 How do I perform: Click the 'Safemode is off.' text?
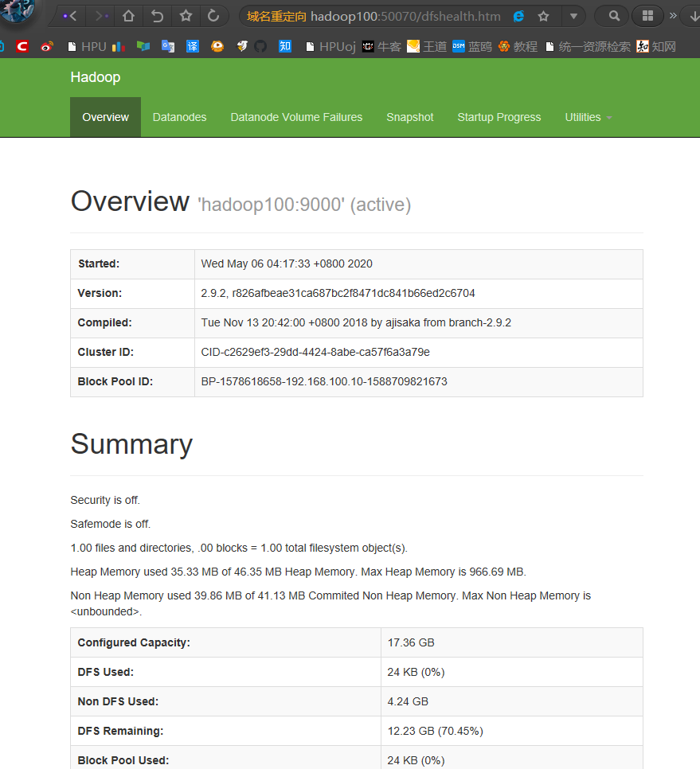111,525
